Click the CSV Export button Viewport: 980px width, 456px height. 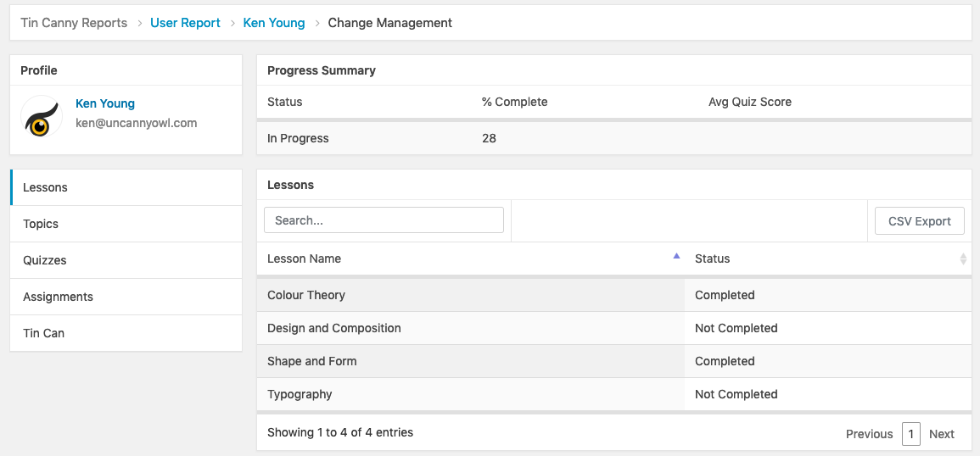point(919,221)
